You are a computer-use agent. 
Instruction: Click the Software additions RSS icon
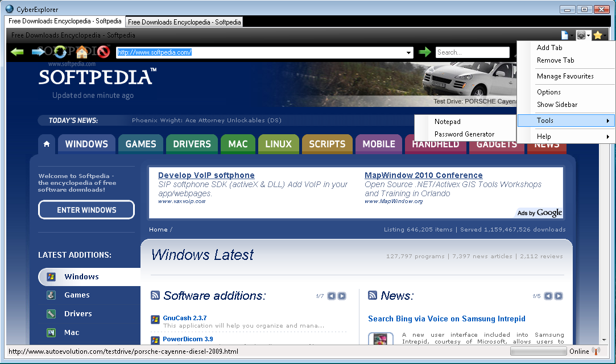click(155, 295)
